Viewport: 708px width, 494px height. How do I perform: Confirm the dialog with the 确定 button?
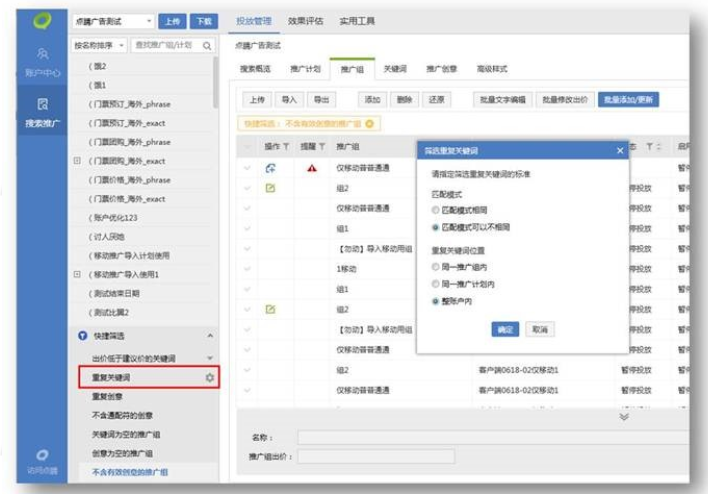(505, 329)
